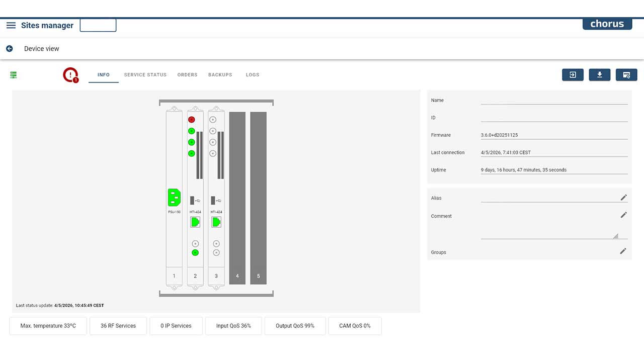Click the HTI-424 label on slot 3
644x362 pixels.
(x=216, y=212)
